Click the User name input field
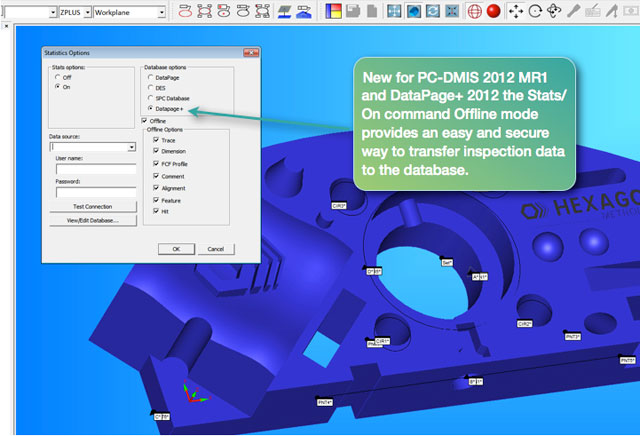 coord(95,169)
